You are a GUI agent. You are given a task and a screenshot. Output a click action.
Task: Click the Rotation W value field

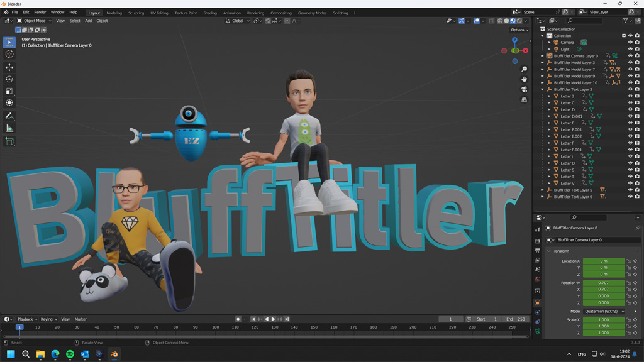[604, 283]
